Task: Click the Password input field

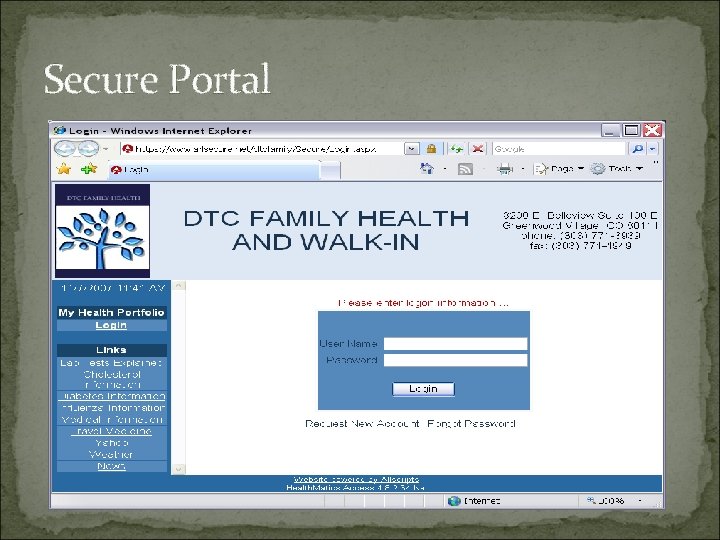Action: 456,360
